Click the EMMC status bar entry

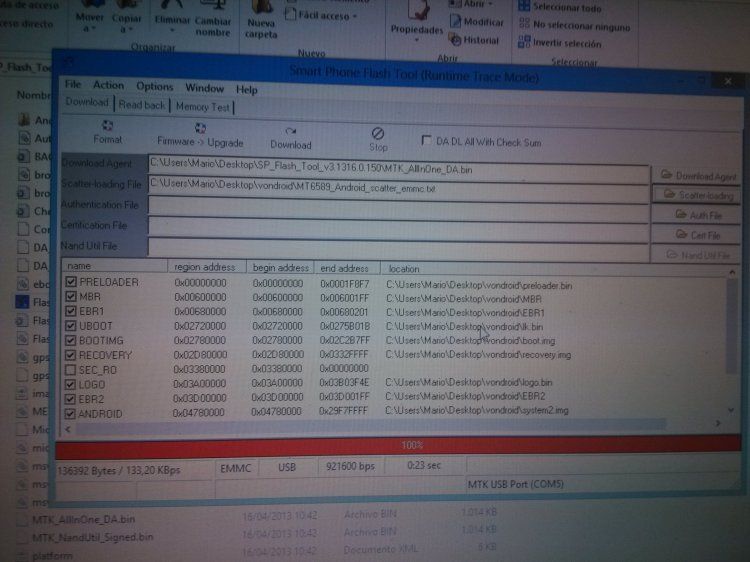235,468
